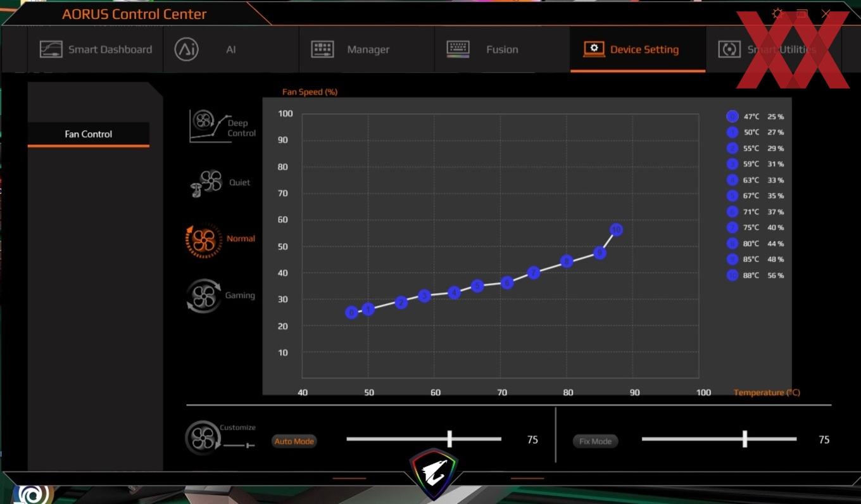Click the Device Setting gear laptop icon

tap(594, 49)
